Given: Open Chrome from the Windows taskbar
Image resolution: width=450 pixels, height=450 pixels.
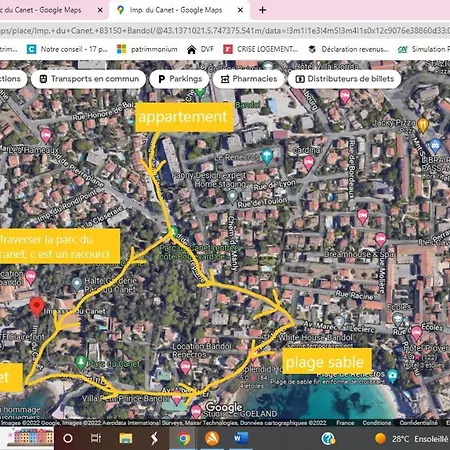Looking at the screenshot, I should (183, 438).
